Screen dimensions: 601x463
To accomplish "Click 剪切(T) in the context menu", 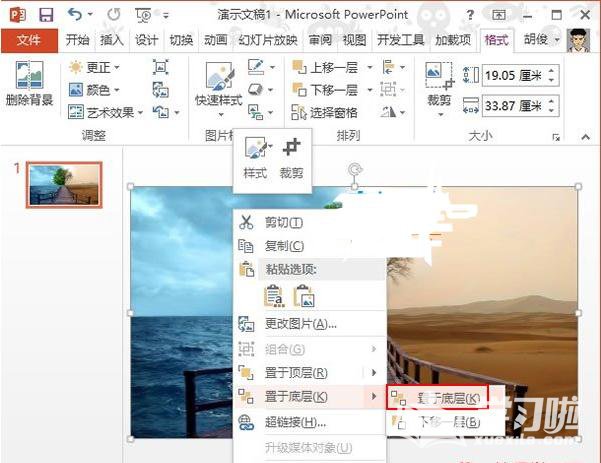I will pyautogui.click(x=282, y=222).
